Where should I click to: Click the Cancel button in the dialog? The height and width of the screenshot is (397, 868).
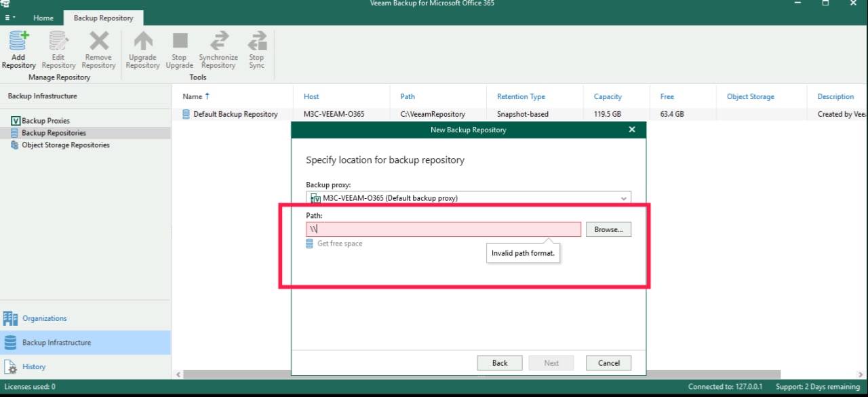(609, 363)
